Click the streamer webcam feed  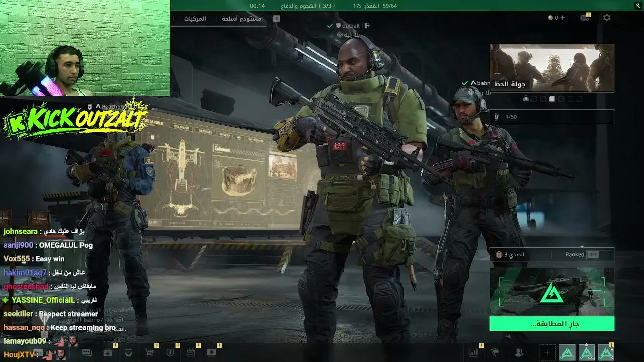pyautogui.click(x=85, y=48)
